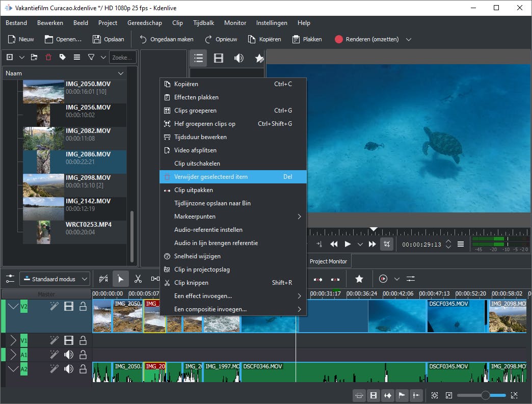The height and width of the screenshot is (404, 532).
Task: Expand track V1 with its chevron
Action: pos(13,340)
